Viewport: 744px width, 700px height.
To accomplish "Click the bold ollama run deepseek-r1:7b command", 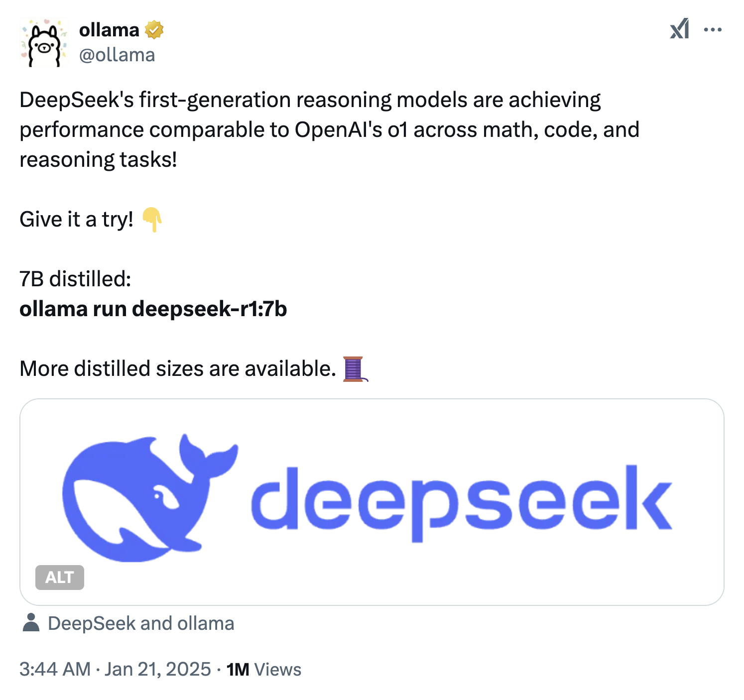I will tap(153, 309).
